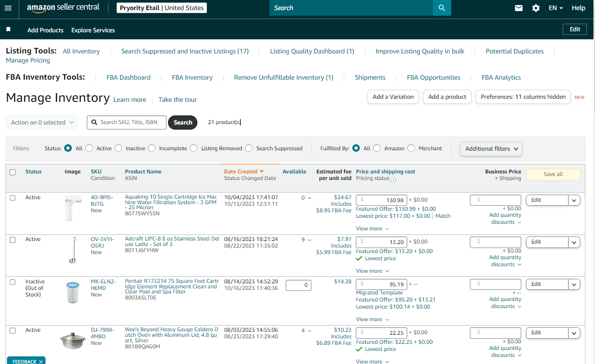Check the Adcraft ladle row checkbox
This screenshot has width=595, height=364.
(x=13, y=240)
